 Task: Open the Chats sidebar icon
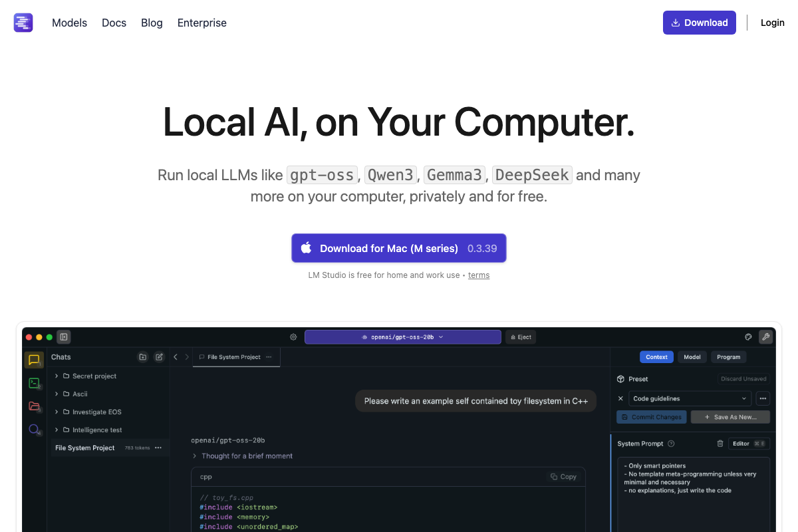[x=34, y=360]
